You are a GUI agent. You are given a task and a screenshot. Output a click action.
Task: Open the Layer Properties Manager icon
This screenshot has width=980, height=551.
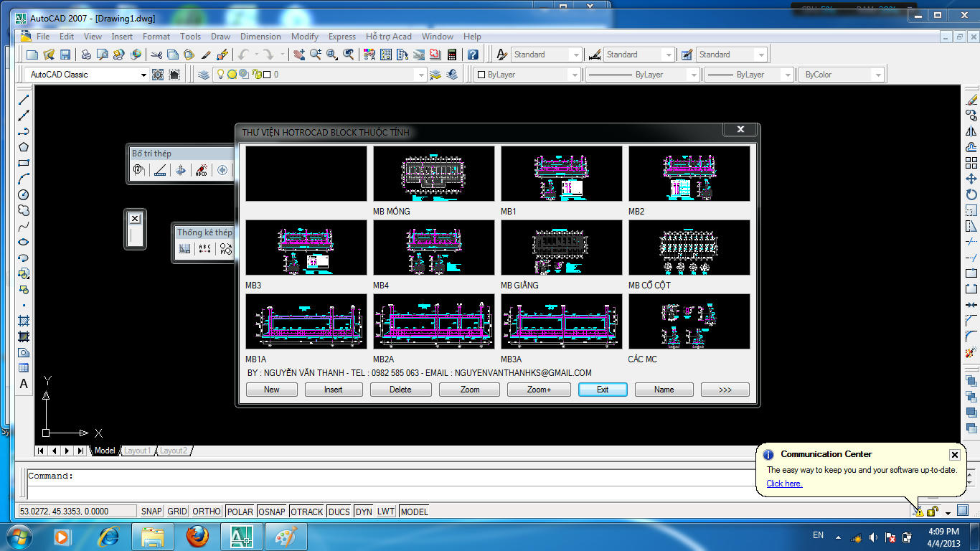[x=204, y=75]
